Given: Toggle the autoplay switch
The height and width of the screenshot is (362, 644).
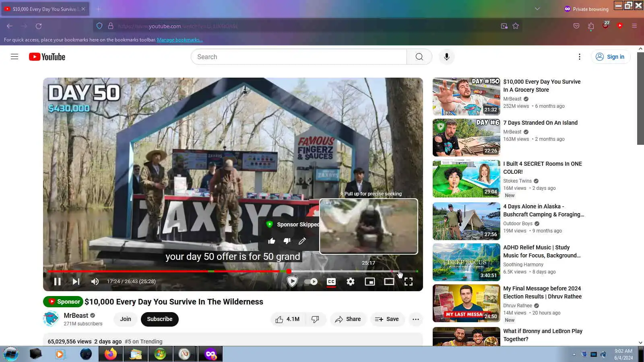Looking at the screenshot, I should pyautogui.click(x=311, y=282).
